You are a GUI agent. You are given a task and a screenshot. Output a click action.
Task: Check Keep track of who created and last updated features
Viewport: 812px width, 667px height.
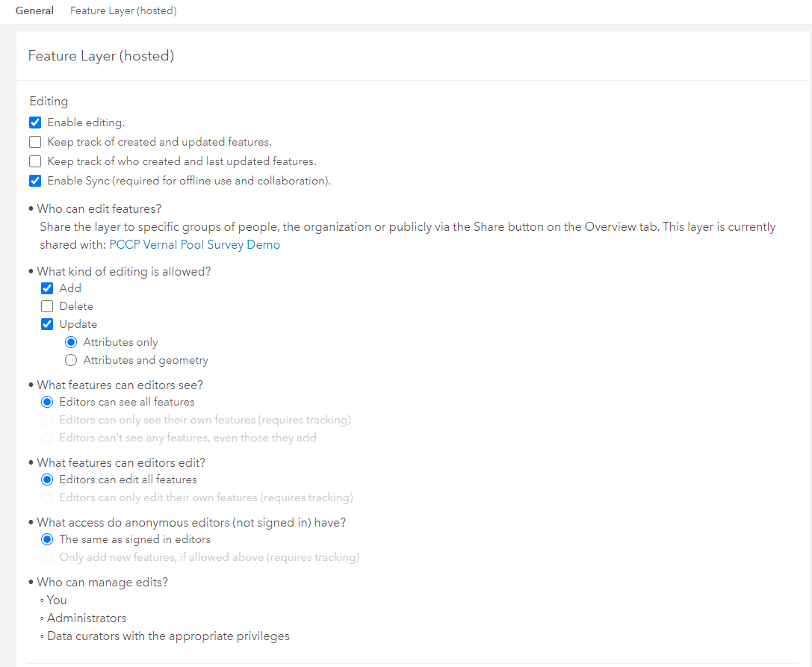pos(35,161)
